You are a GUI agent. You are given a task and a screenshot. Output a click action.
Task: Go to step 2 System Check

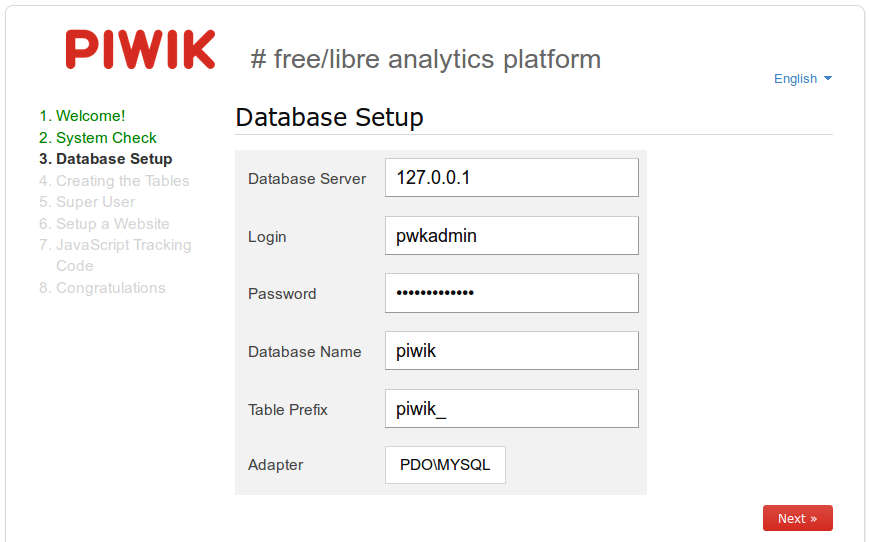point(98,138)
